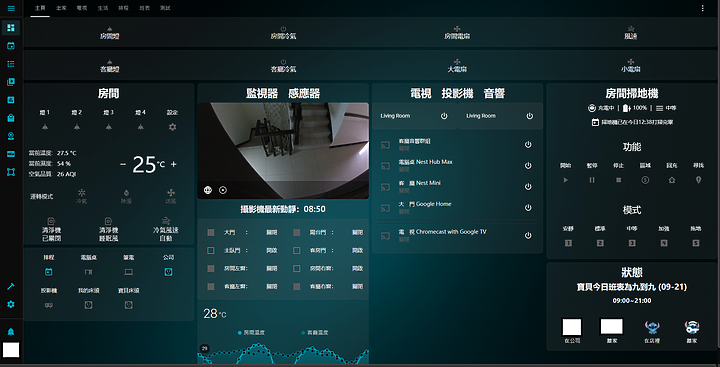720x367 pixels.
Task: Toggle the 投影機 projector switch
Action: pyautogui.click(x=49, y=305)
